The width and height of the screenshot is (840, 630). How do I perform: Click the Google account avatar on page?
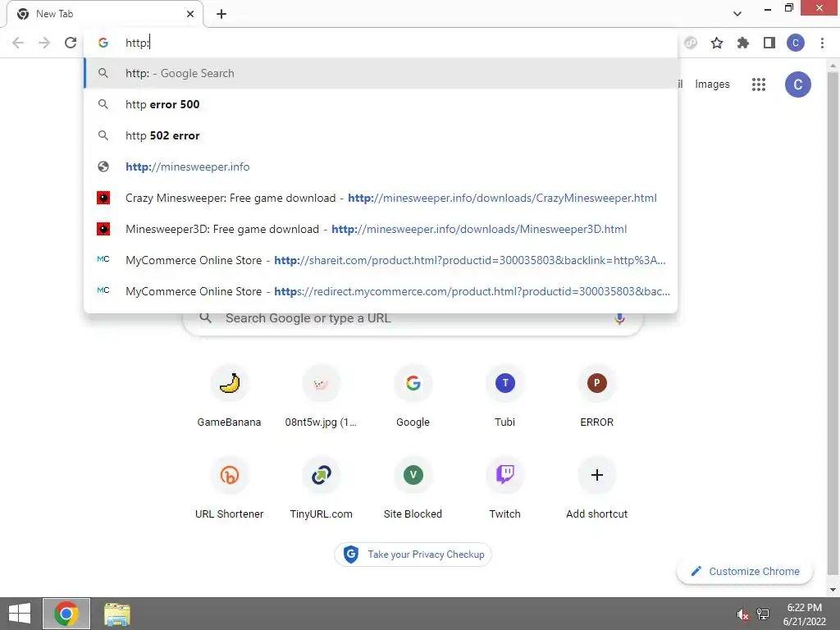pyautogui.click(x=797, y=84)
